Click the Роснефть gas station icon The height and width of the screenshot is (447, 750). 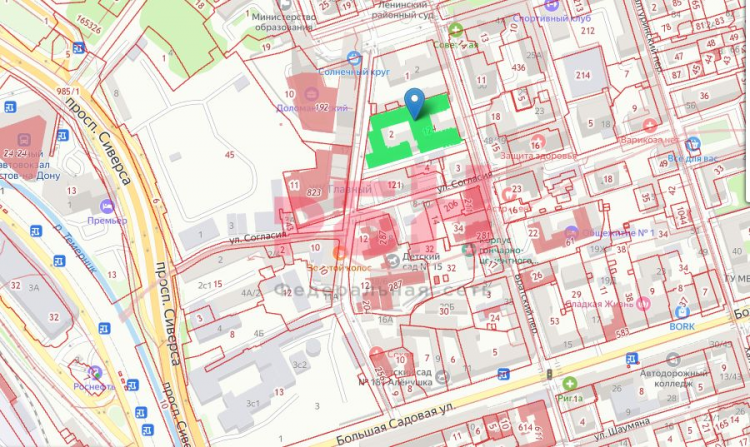pos(97,372)
